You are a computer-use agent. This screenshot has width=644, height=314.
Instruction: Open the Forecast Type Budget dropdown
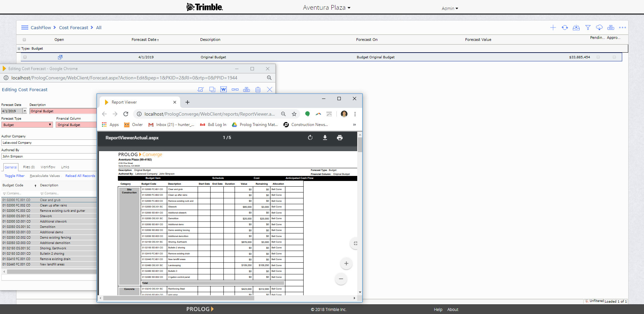[x=27, y=125]
